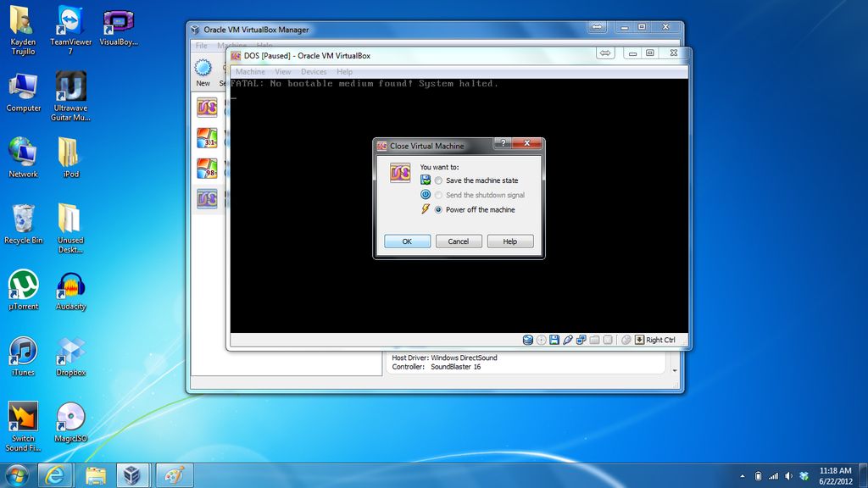Select first DOS machine in Manager list
868x488 pixels.
tap(207, 108)
